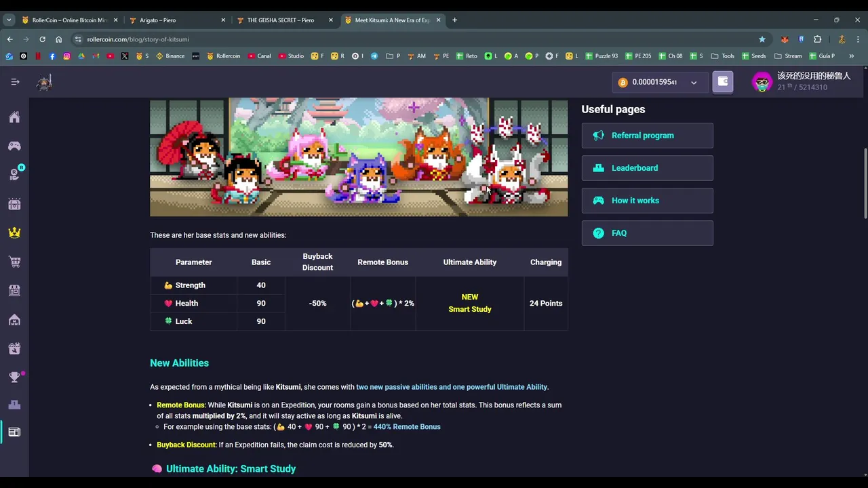Screen dimensions: 868x488
Task: Click the page vertical scrollbar thumb
Action: pos(865,183)
